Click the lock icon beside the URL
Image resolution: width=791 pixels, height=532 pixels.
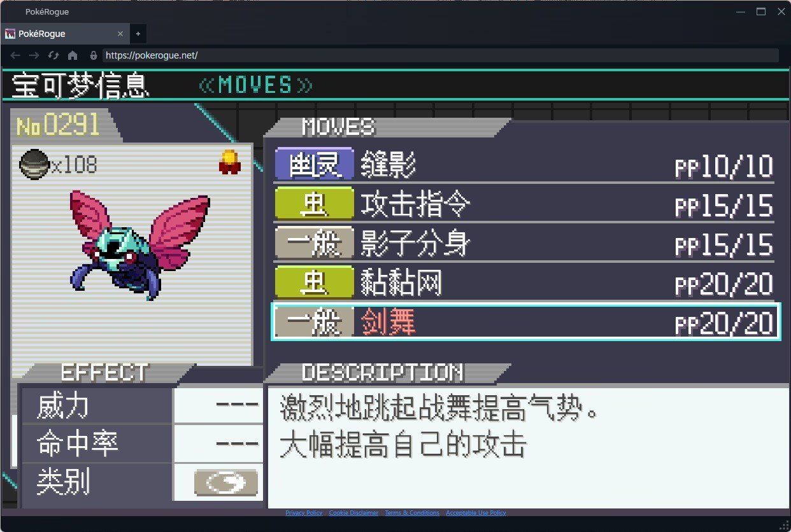94,55
